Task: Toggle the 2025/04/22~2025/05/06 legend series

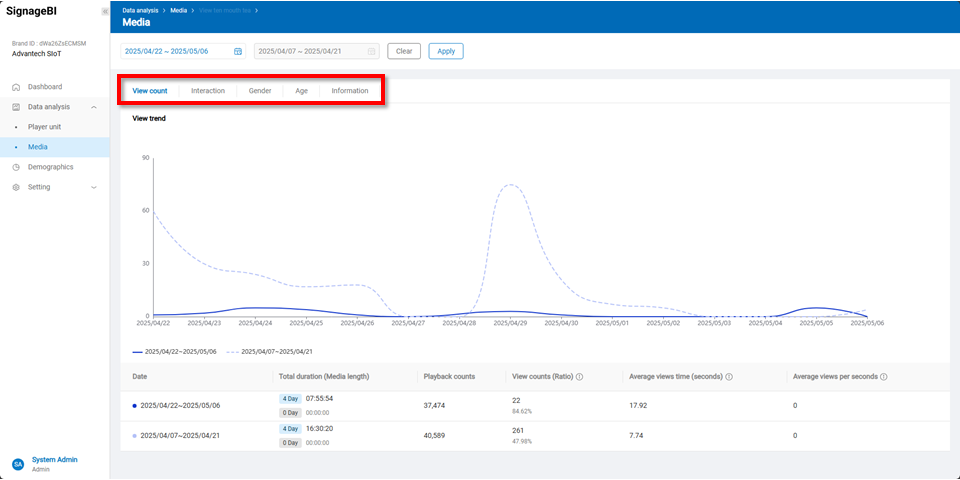Action: click(x=175, y=352)
